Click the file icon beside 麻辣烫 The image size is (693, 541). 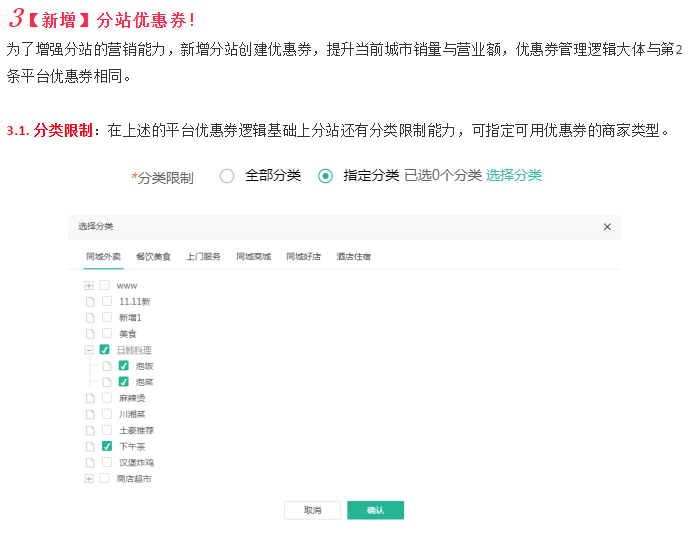tap(90, 398)
